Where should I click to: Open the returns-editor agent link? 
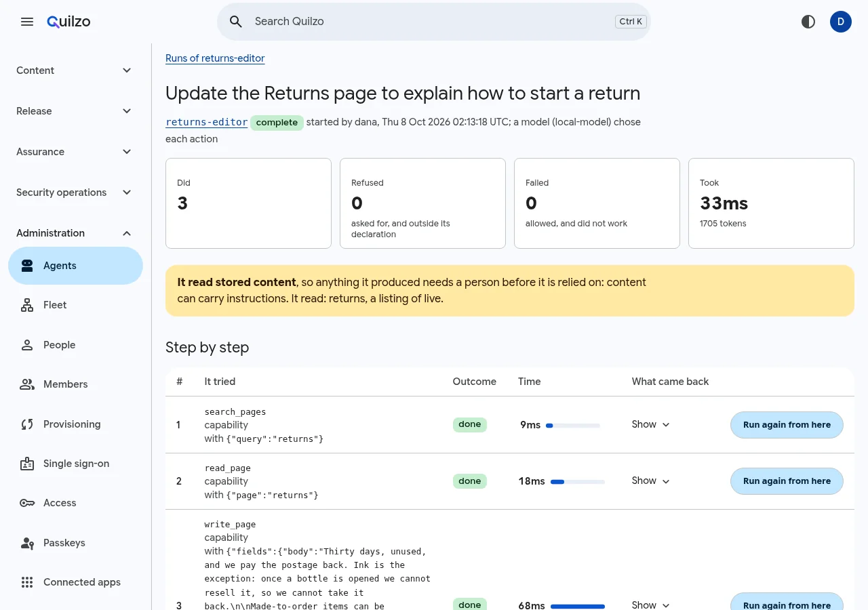(206, 123)
